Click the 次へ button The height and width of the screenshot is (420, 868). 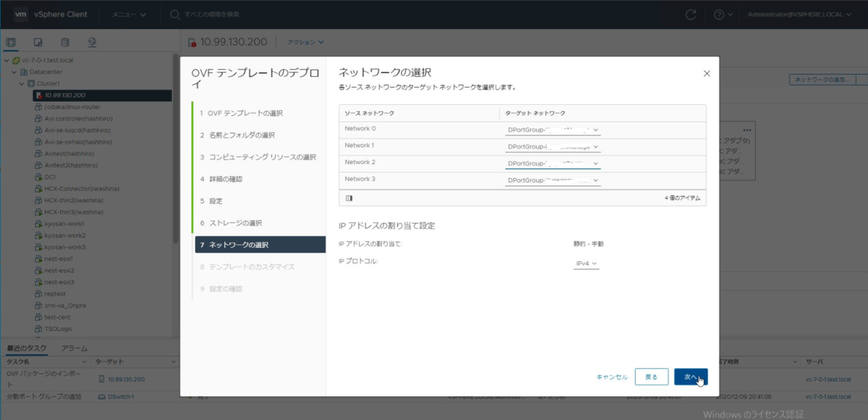691,377
